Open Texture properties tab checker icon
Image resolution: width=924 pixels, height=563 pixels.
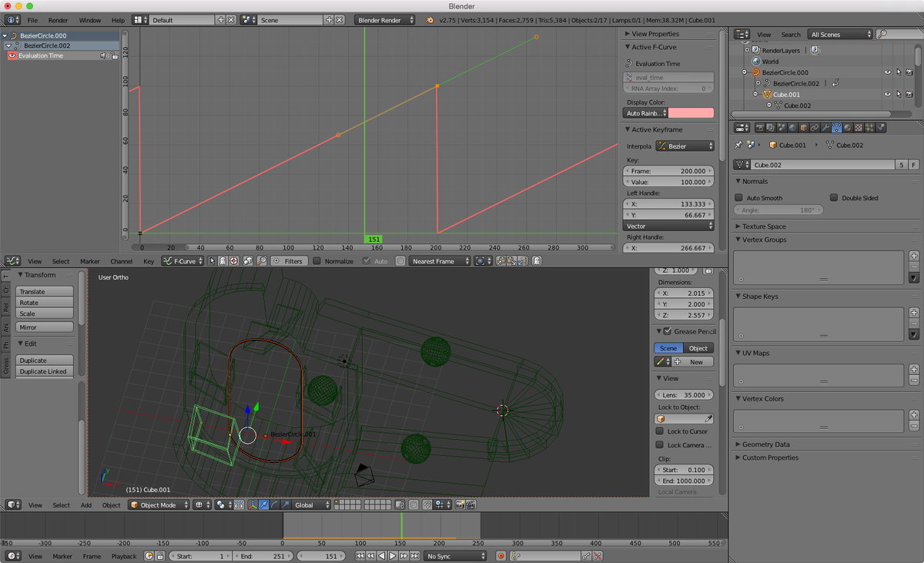click(859, 128)
